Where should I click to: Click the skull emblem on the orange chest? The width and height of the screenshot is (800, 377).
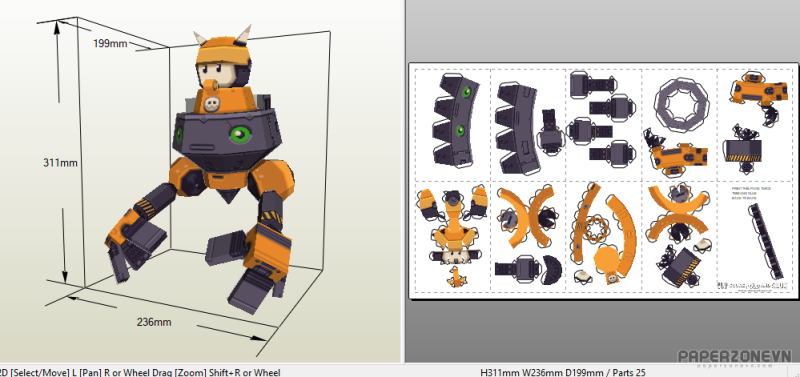pos(210,105)
